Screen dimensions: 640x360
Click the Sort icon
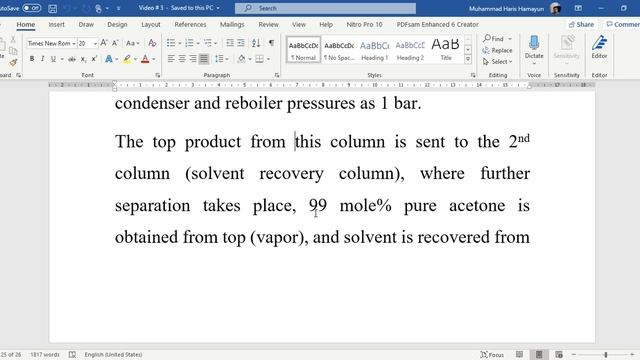256,43
